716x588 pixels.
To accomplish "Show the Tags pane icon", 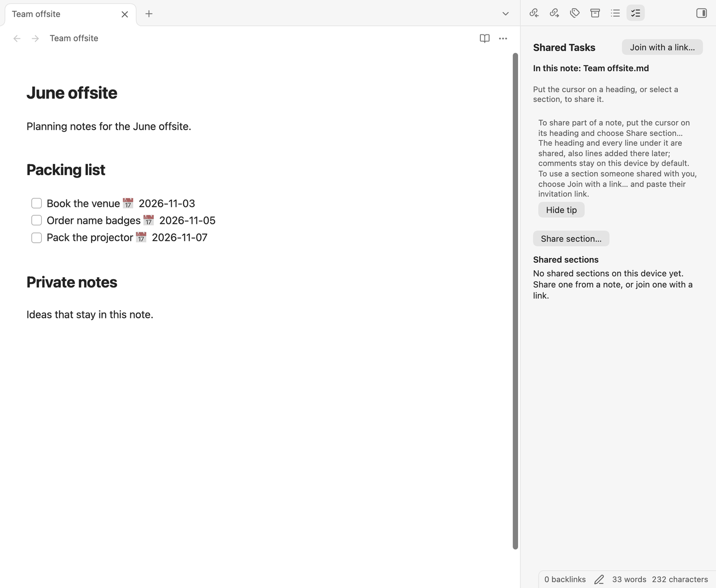I will click(x=575, y=13).
